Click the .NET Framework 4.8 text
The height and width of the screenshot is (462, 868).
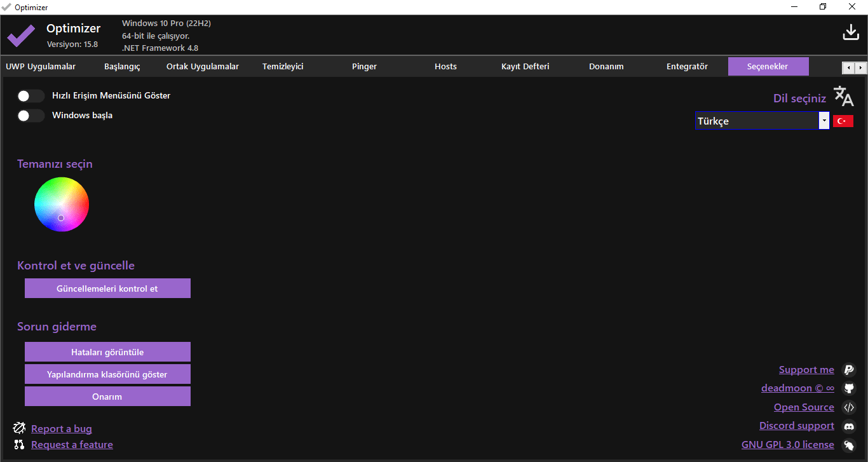point(160,48)
